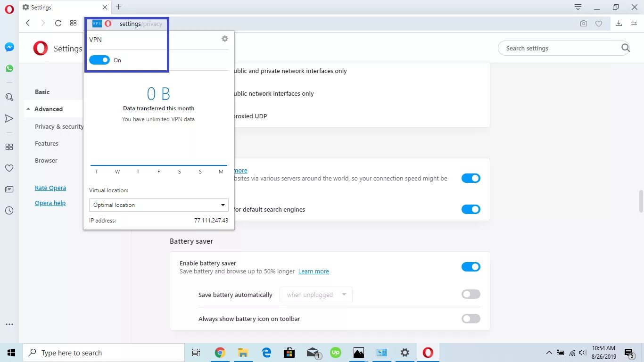The image size is (644, 362).
Task: Open Virtual location Optimal location dropdown
Action: [159, 205]
